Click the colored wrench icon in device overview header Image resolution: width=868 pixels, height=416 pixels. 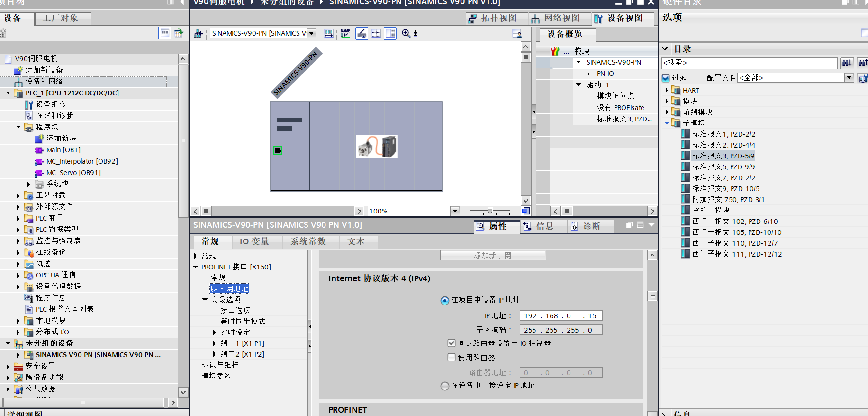(555, 51)
